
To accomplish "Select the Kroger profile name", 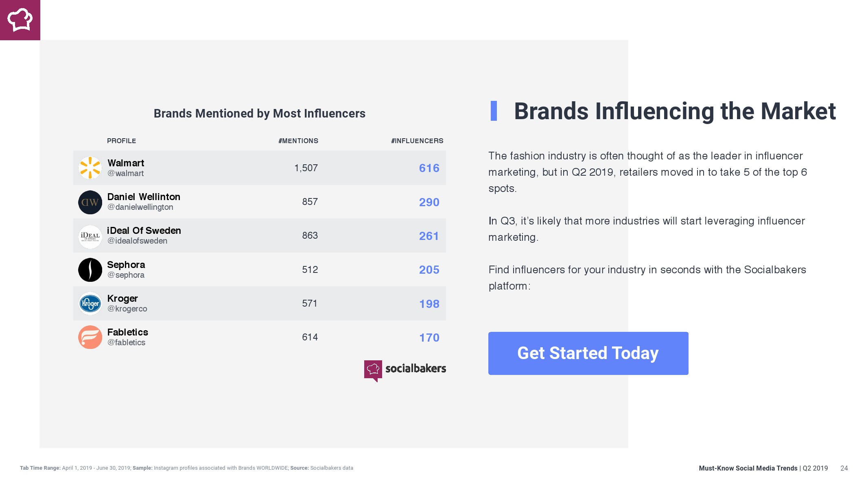I will [x=122, y=298].
